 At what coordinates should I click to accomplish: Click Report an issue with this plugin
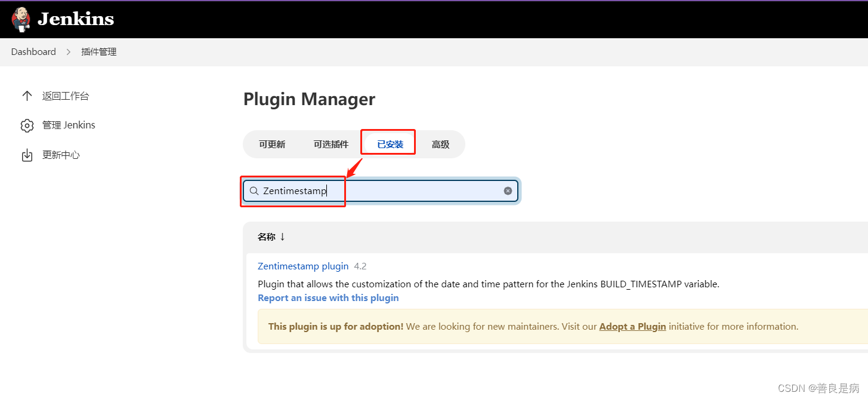(328, 297)
